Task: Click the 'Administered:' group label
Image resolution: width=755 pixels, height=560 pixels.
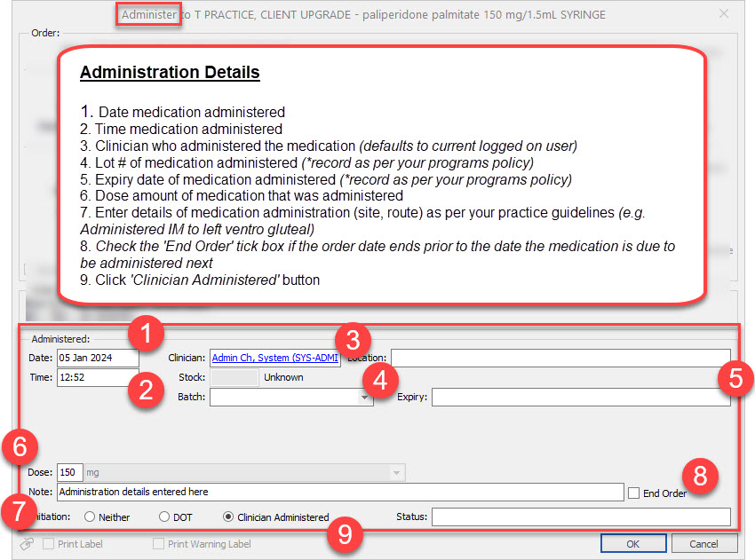Action: pyautogui.click(x=60, y=339)
